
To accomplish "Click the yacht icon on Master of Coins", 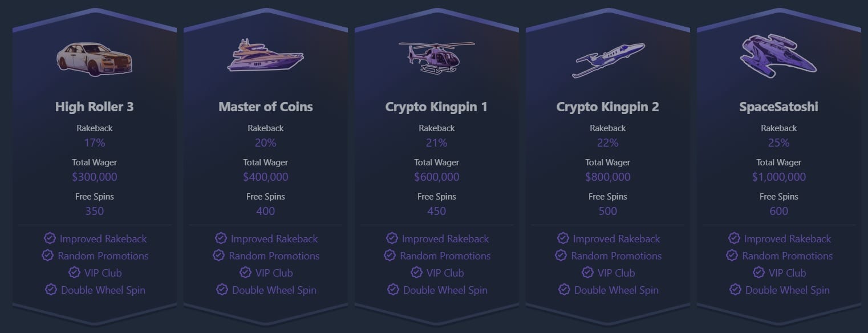I will point(266,55).
